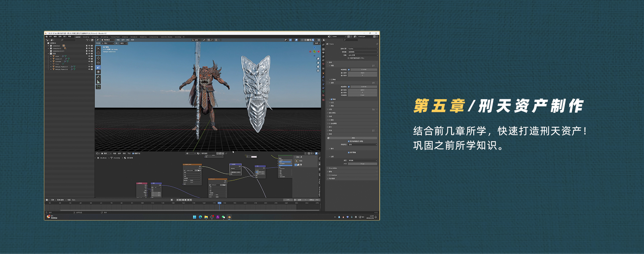Viewport: 644px width, 254px height.
Task: Expand the Light Paths panel
Action: click(352, 110)
